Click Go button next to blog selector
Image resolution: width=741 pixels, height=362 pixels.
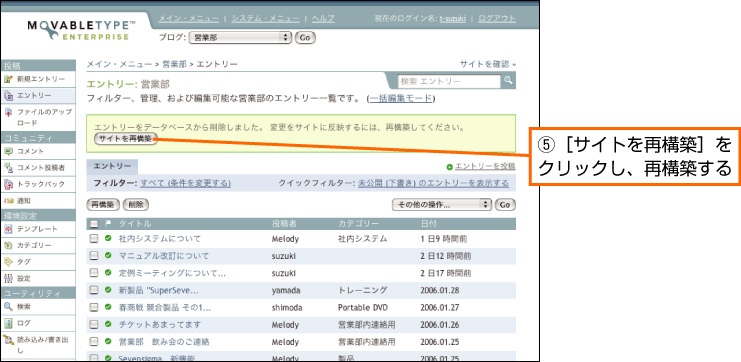[x=305, y=38]
